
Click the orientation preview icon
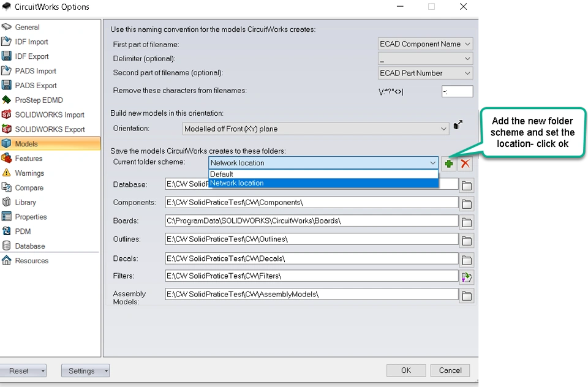click(458, 124)
